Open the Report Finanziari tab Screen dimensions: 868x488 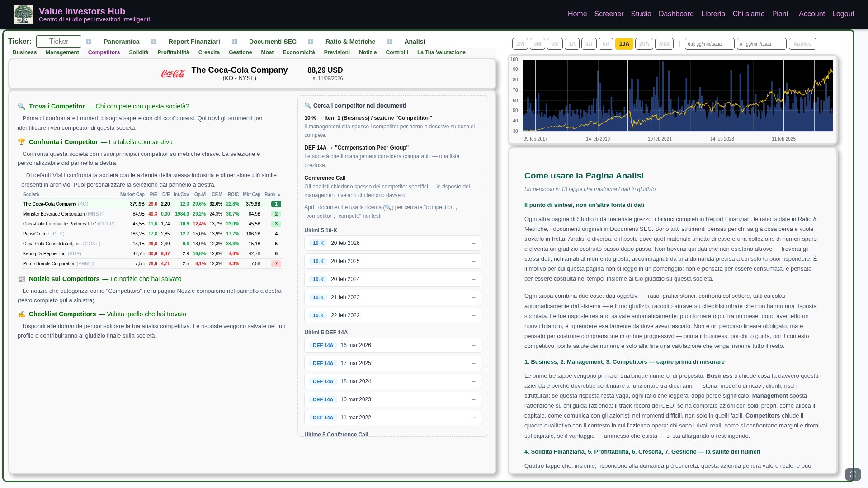pyautogui.click(x=194, y=42)
